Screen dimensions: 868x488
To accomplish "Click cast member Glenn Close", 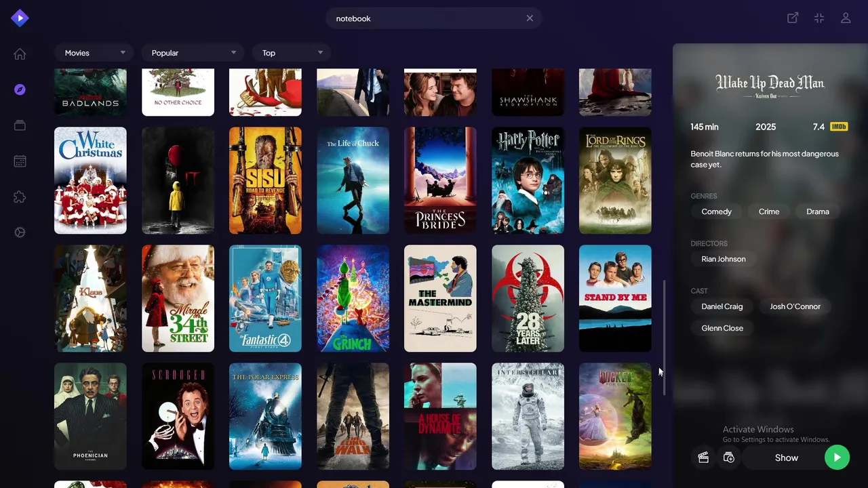I will 722,328.
